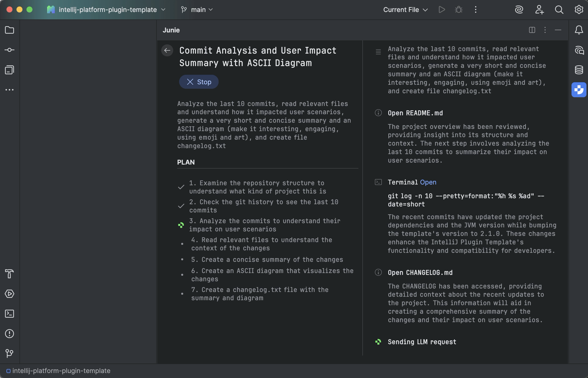Expand the Current File run configuration dropdown

click(x=425, y=10)
